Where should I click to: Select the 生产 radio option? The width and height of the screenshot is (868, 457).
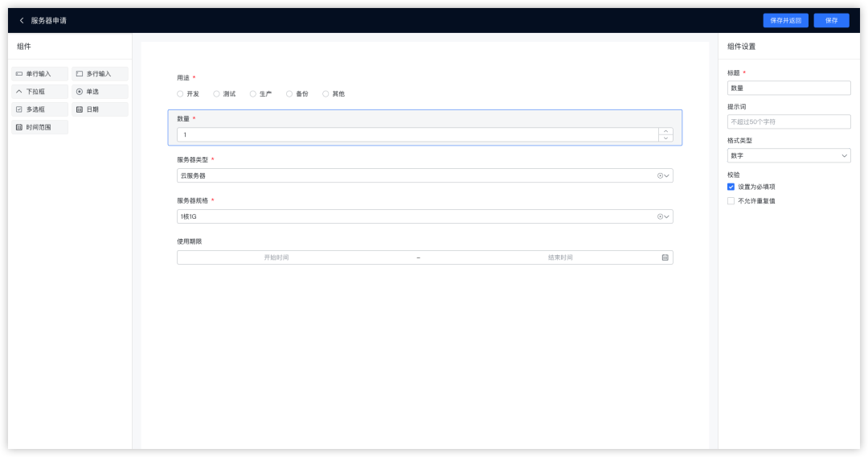(253, 94)
